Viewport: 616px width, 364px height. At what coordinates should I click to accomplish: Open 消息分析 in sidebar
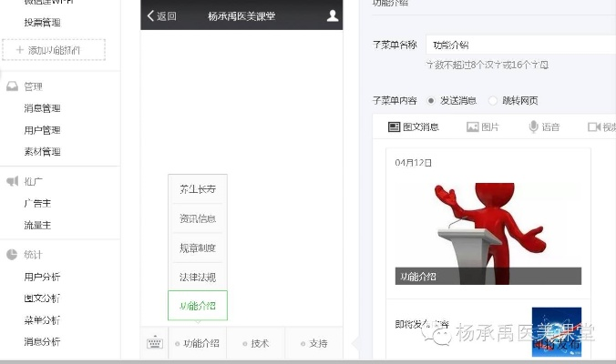point(42,341)
